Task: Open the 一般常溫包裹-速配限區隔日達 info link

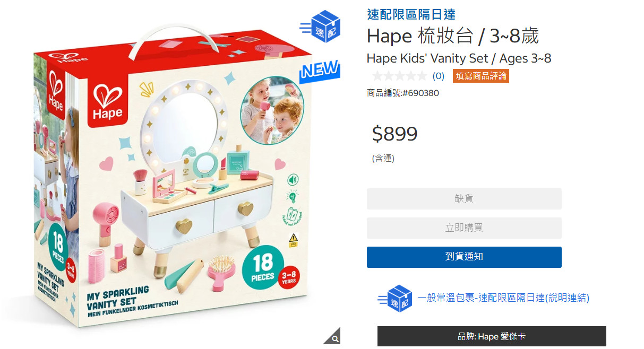Action: pos(503,298)
